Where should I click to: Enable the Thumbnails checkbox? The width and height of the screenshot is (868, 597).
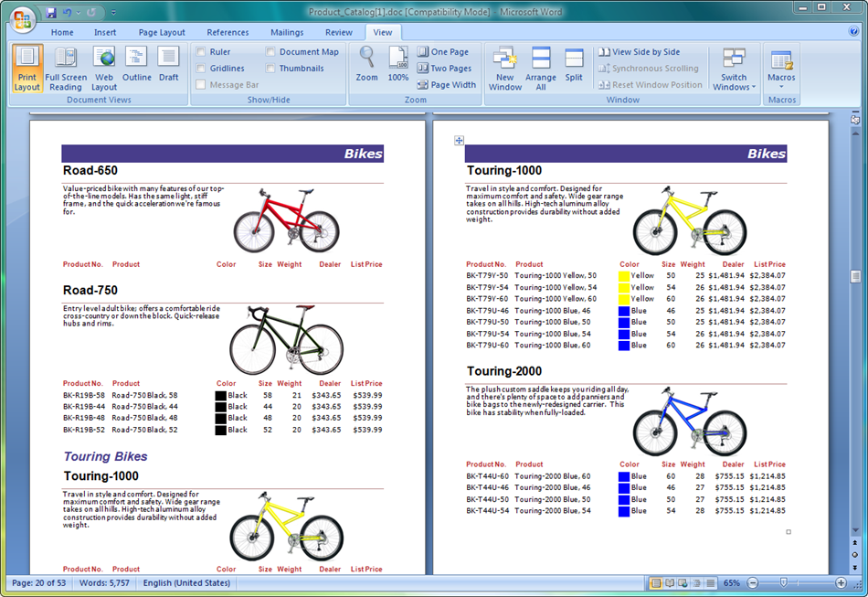[x=271, y=69]
